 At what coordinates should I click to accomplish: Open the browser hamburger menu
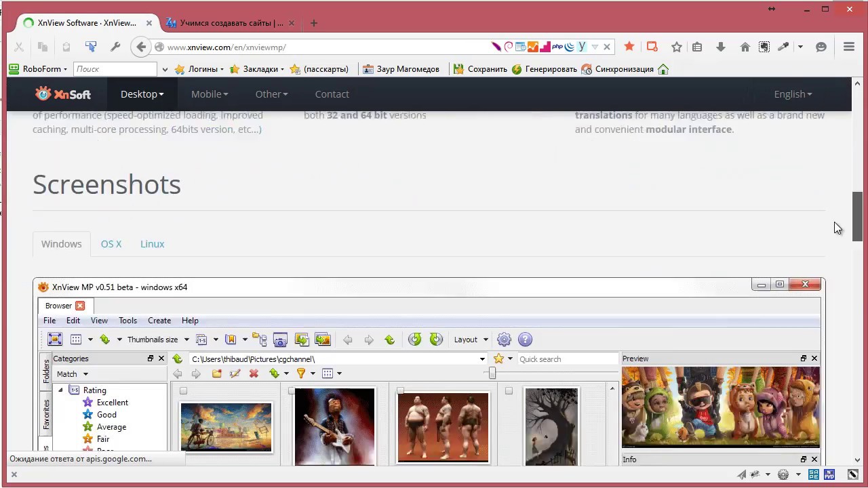(849, 47)
